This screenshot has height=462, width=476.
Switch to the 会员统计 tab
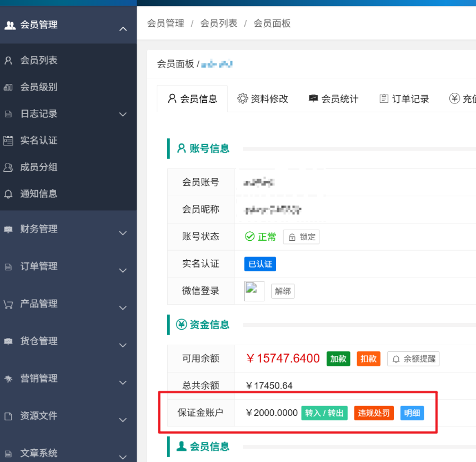(x=333, y=99)
